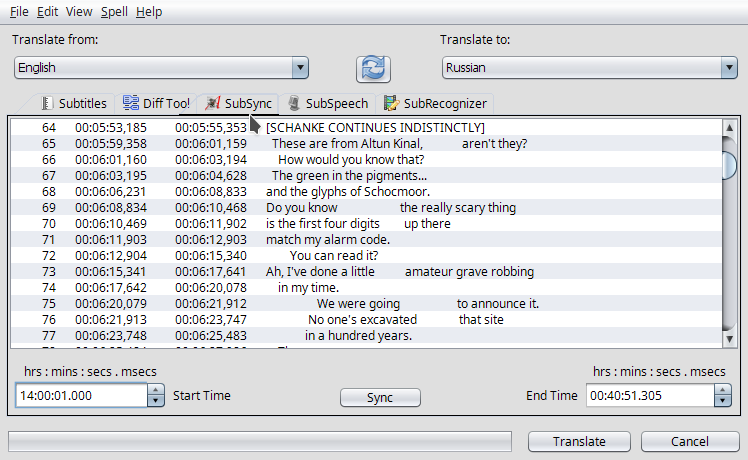Switch to the SubRecognizer tab

(435, 104)
